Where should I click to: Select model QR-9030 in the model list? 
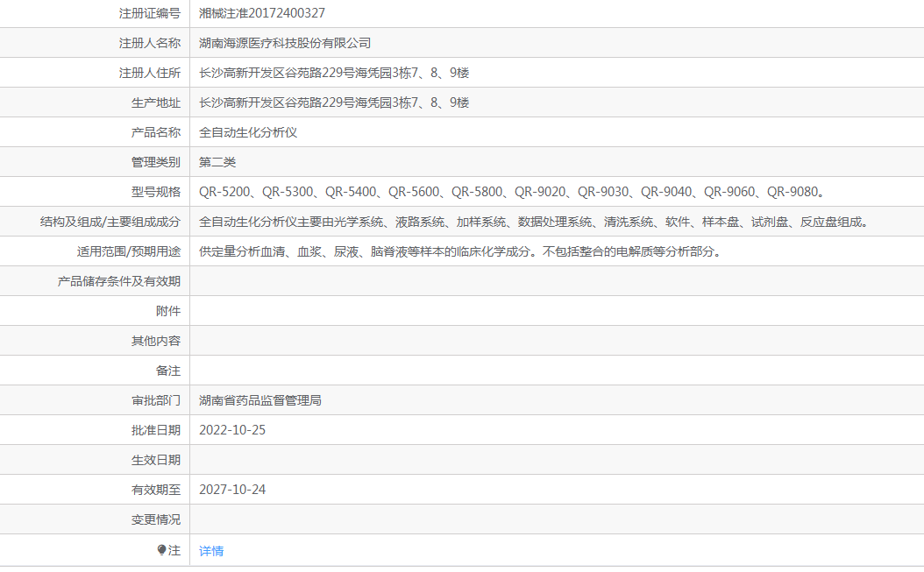(x=603, y=192)
